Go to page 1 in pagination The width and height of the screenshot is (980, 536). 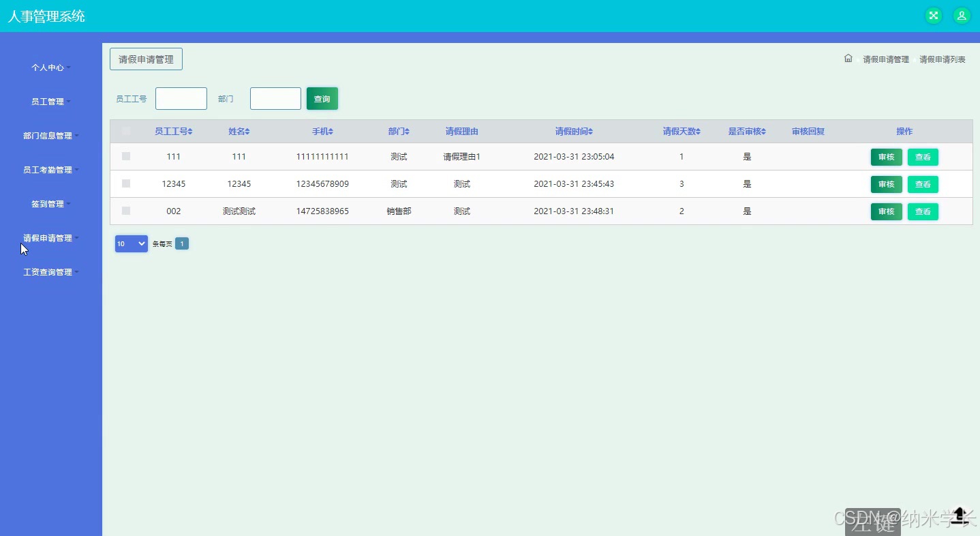coord(182,243)
